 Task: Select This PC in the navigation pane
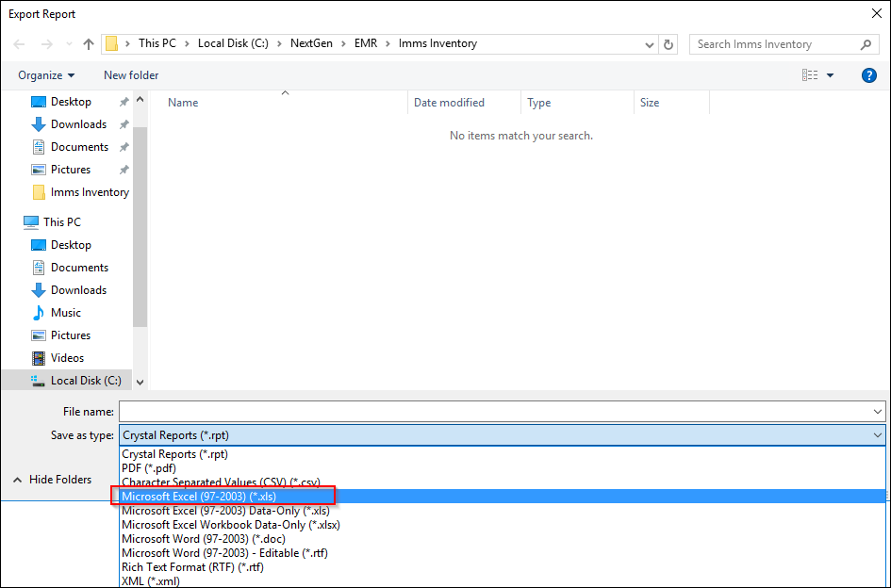click(x=62, y=222)
